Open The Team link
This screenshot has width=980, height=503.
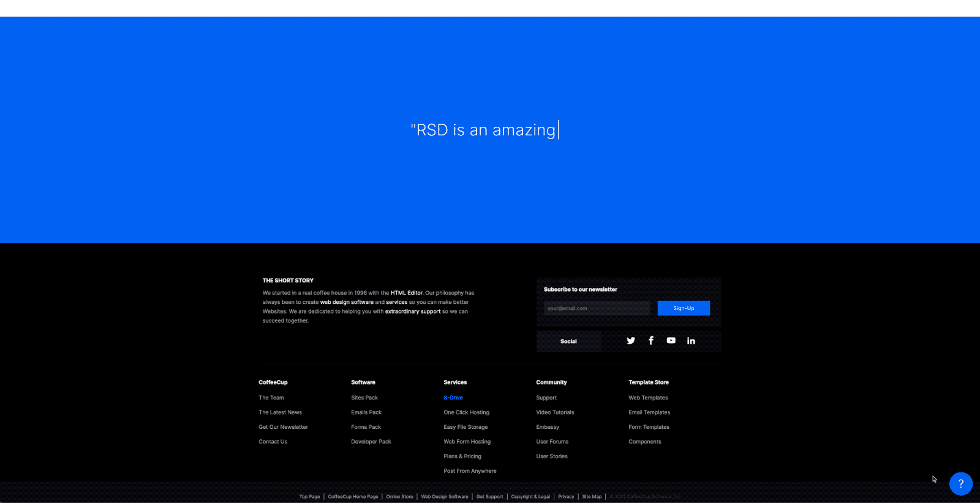[271, 398]
